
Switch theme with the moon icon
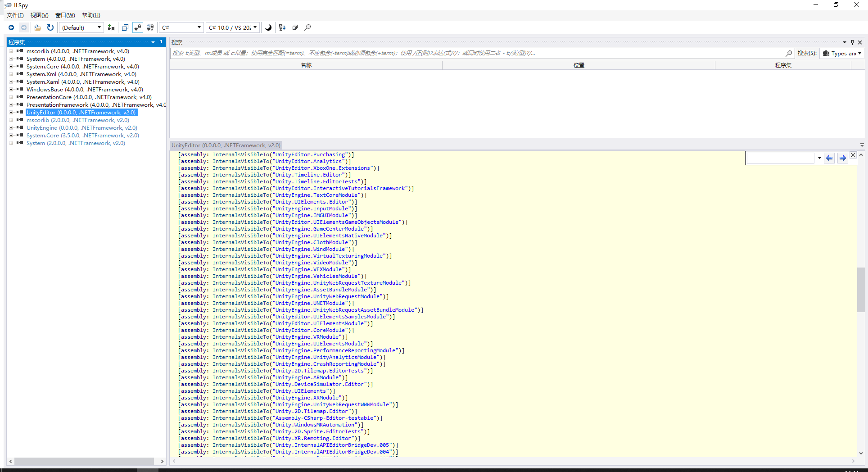(268, 27)
